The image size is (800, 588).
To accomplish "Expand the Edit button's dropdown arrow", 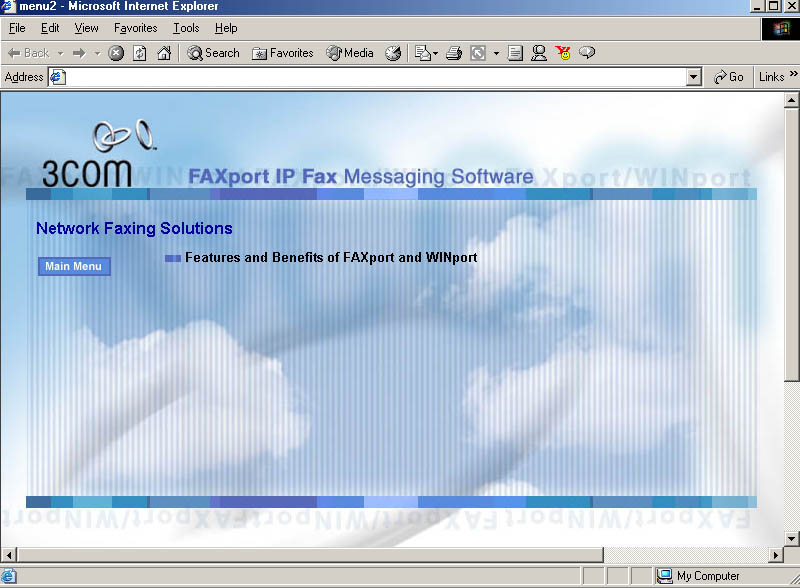I will coord(496,53).
